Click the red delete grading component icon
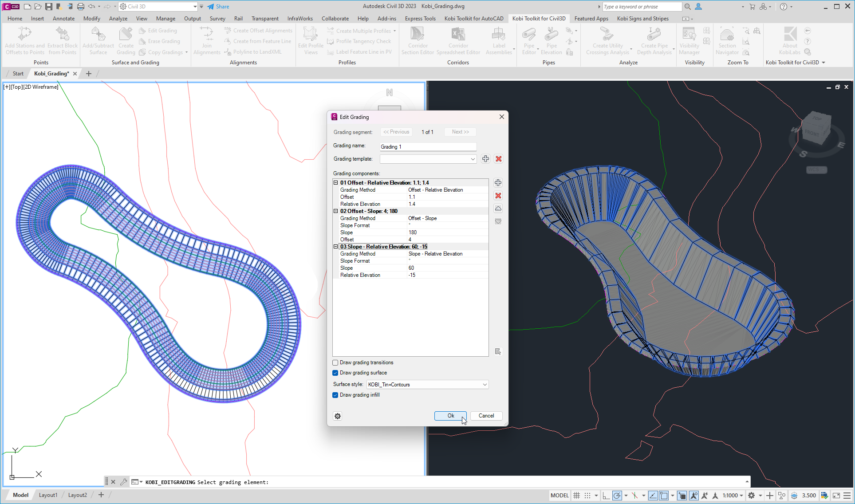 [x=498, y=196]
